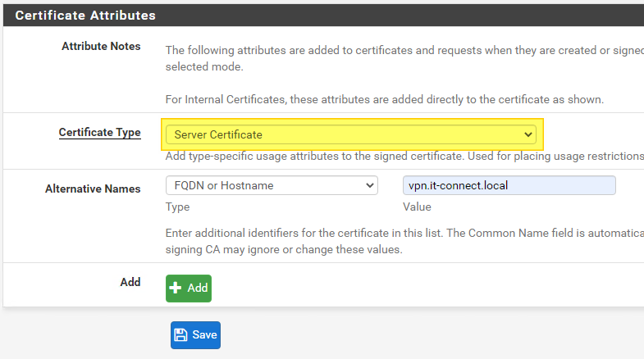Click the Attribute Notes label
644x359 pixels.
(101, 47)
